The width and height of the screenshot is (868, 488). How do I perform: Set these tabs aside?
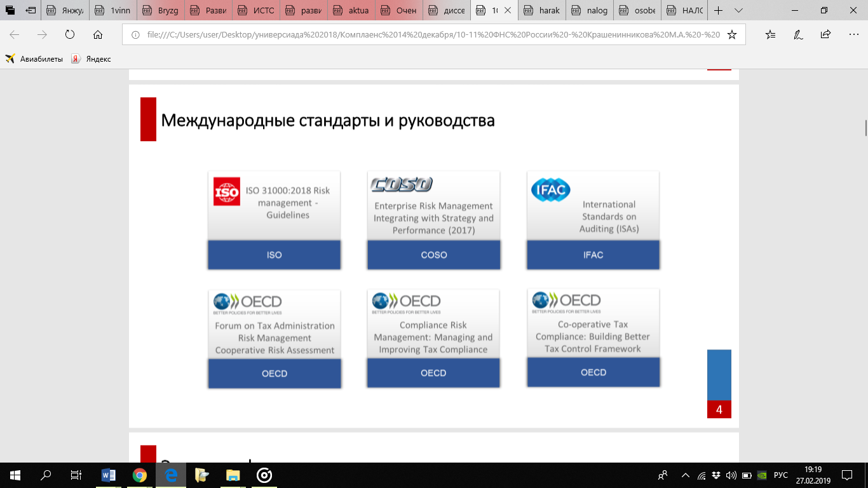(x=31, y=11)
